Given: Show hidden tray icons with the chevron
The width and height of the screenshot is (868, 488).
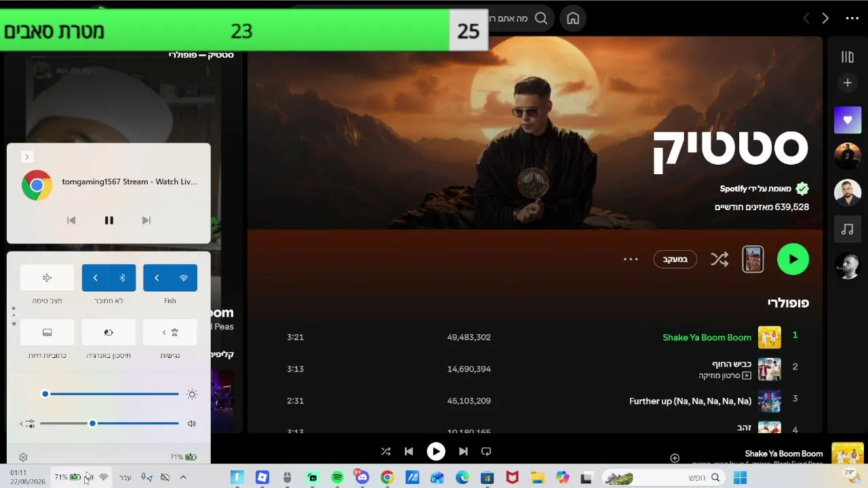Looking at the screenshot, I should (183, 477).
